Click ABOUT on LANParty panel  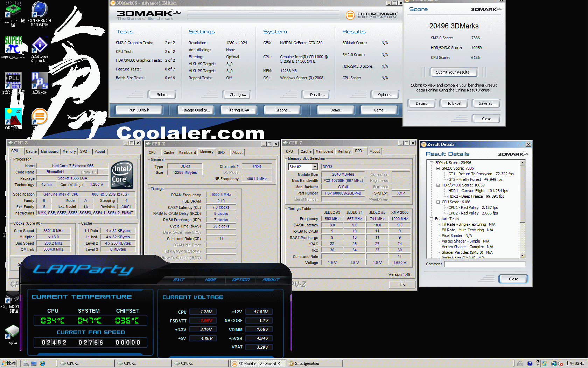(271, 280)
